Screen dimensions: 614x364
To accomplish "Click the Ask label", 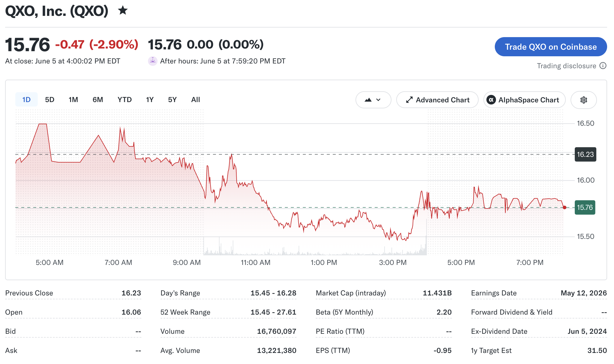I will tap(11, 351).
